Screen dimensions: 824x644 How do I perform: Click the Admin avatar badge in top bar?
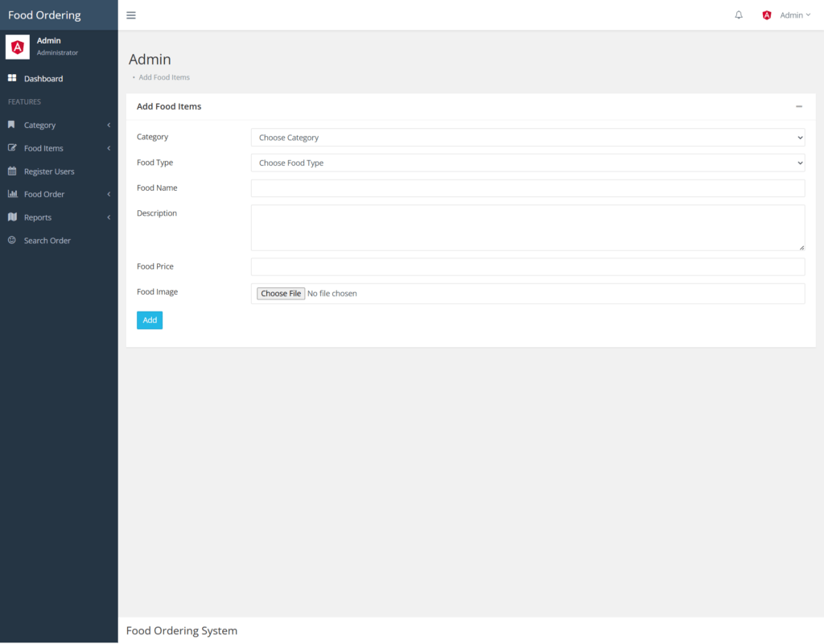[766, 14]
